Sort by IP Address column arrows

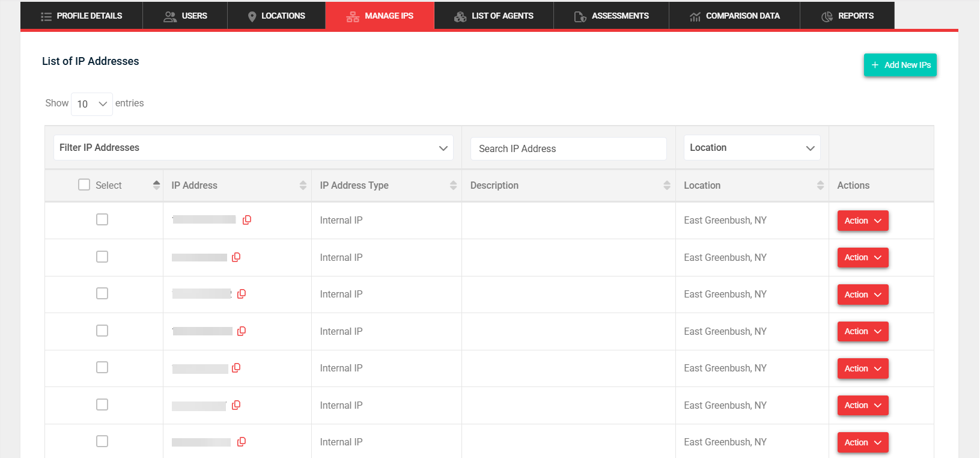pyautogui.click(x=303, y=185)
